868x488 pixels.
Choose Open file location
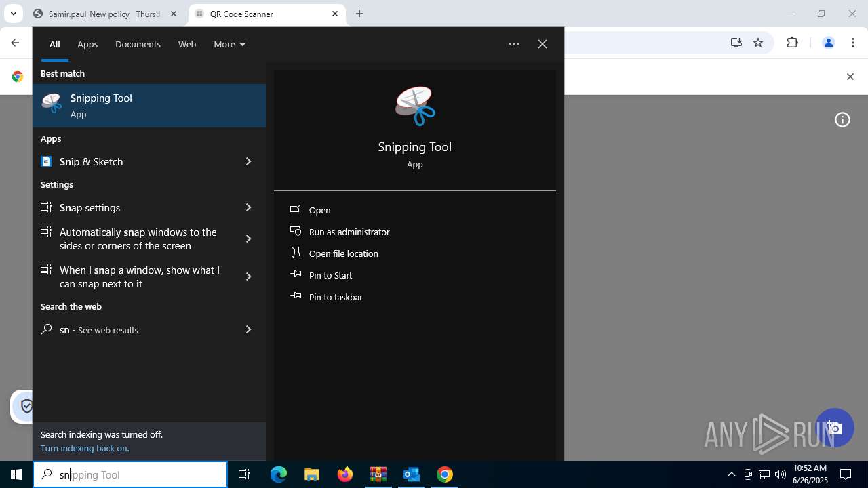334,253
